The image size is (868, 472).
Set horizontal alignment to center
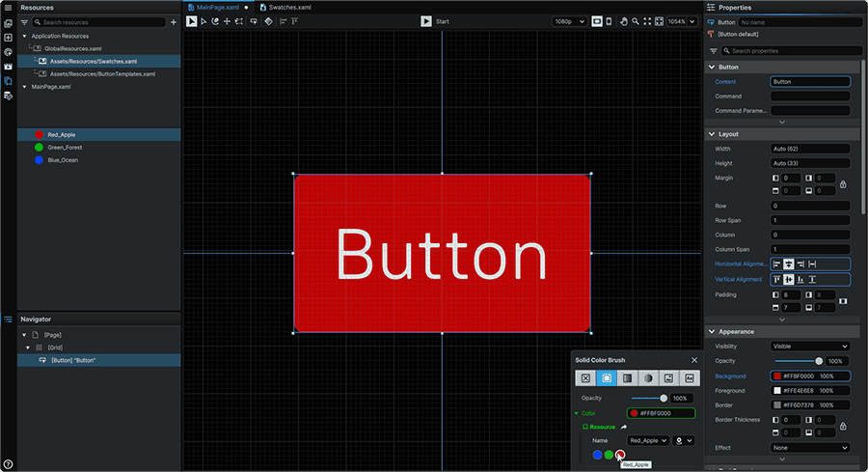point(789,264)
